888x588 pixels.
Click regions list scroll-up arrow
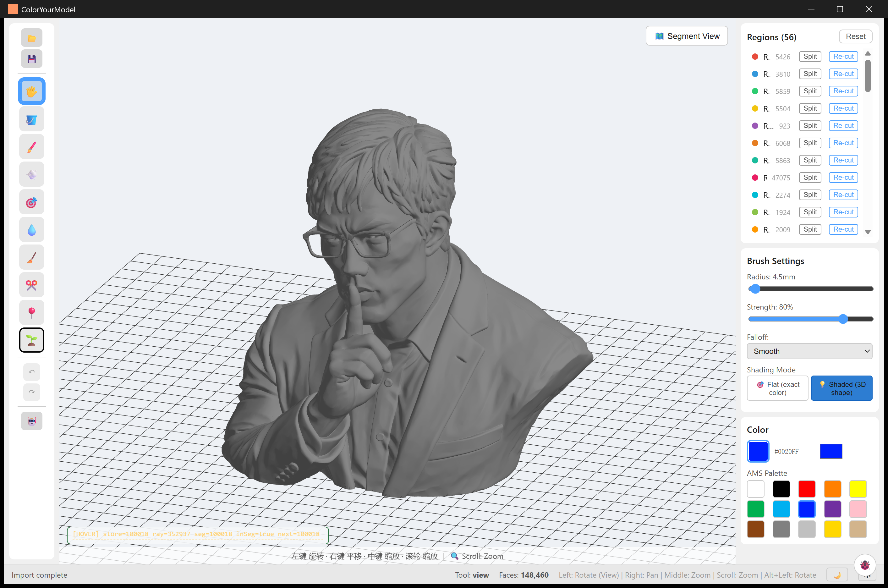867,53
